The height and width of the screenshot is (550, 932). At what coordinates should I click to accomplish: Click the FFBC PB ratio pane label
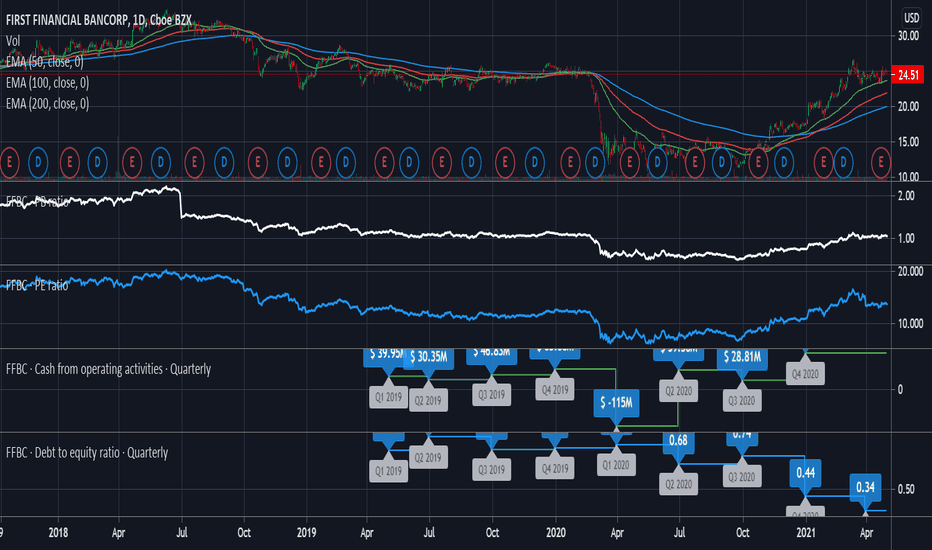(37, 202)
